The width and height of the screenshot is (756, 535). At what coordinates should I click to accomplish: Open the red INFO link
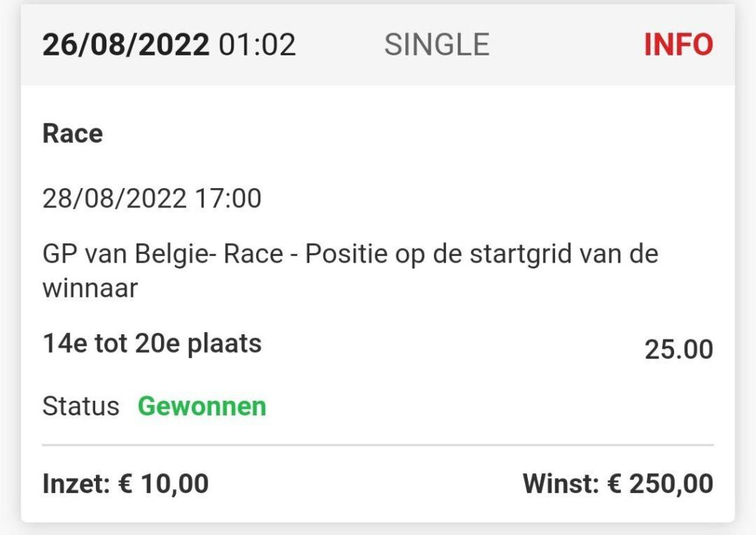pos(678,45)
